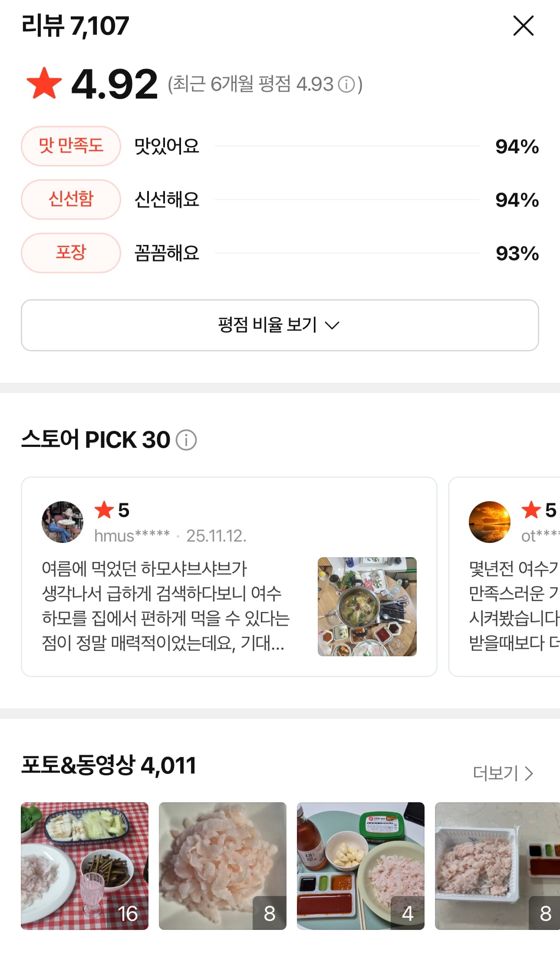This screenshot has height=956, width=560.
Task: Tap the chevron arrow beside 더보기
Action: coord(529,774)
